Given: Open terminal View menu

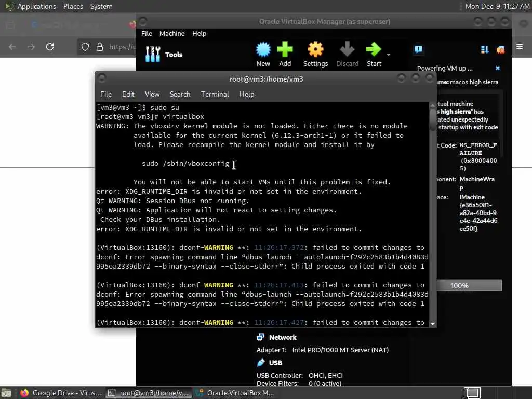Looking at the screenshot, I should (152, 95).
